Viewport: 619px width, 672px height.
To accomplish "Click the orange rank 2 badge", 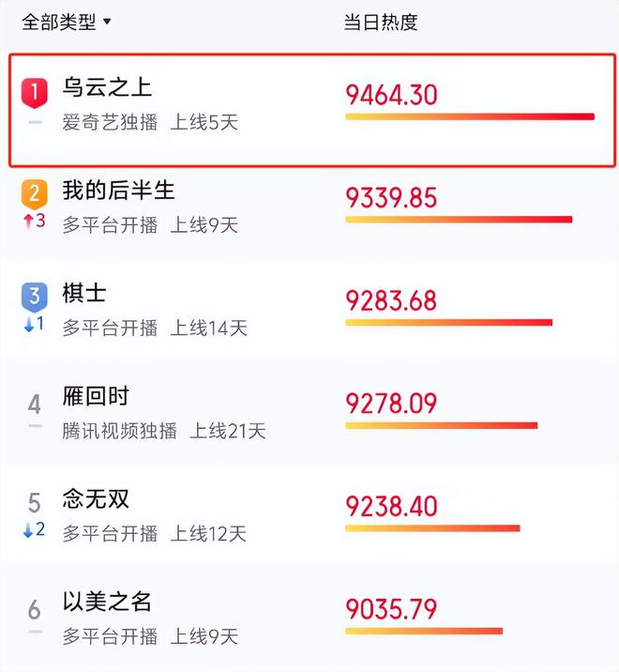I will (x=35, y=195).
